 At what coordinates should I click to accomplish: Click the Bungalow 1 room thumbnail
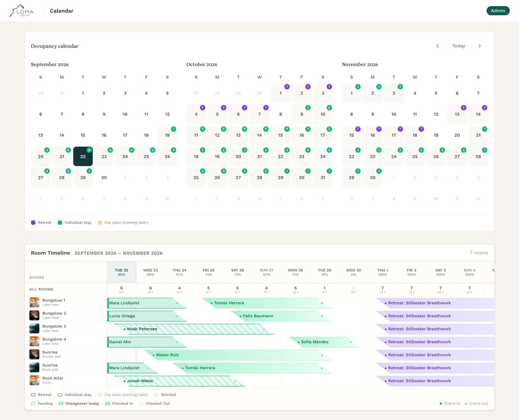point(34,302)
